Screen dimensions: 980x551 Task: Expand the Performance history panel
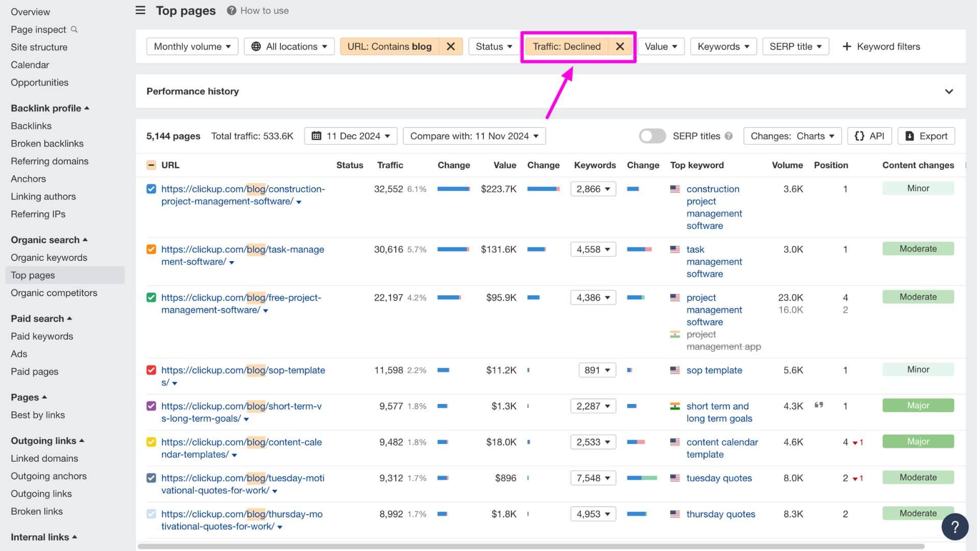click(x=948, y=91)
